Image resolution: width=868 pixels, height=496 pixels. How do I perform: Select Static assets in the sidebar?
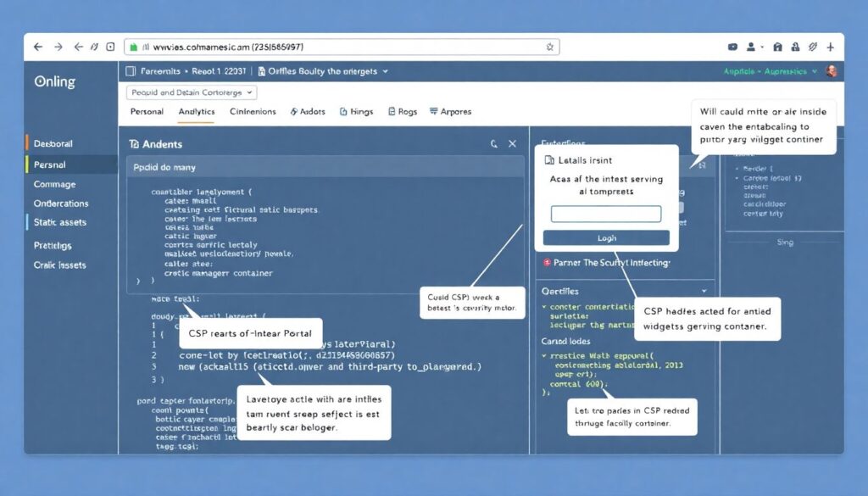(x=60, y=222)
